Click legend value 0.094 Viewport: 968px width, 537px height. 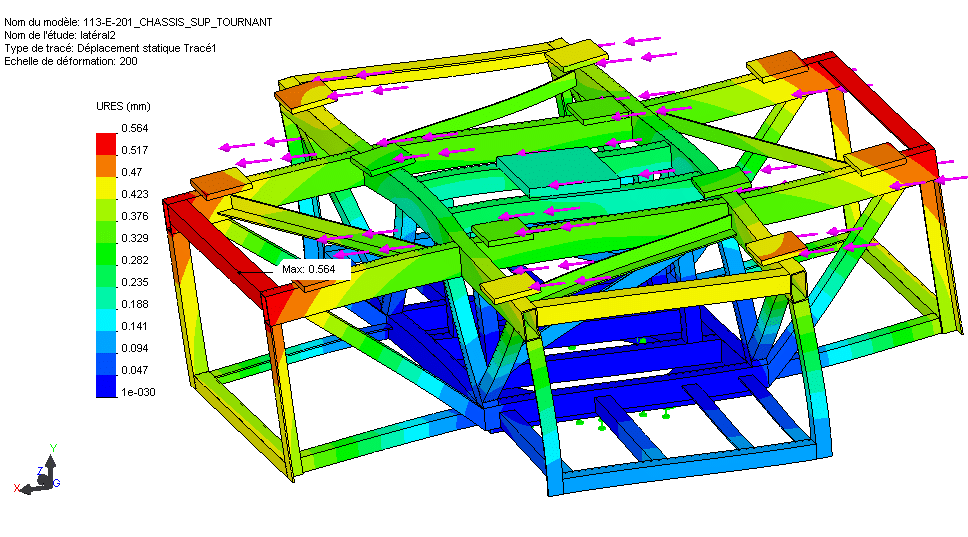[135, 348]
